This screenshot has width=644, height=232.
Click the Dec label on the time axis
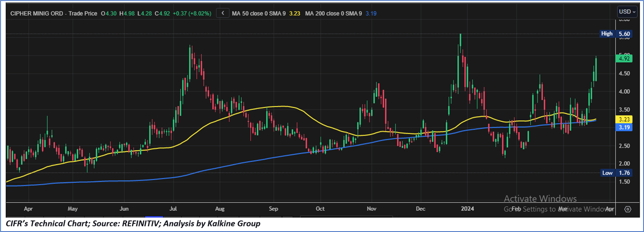pyautogui.click(x=421, y=209)
